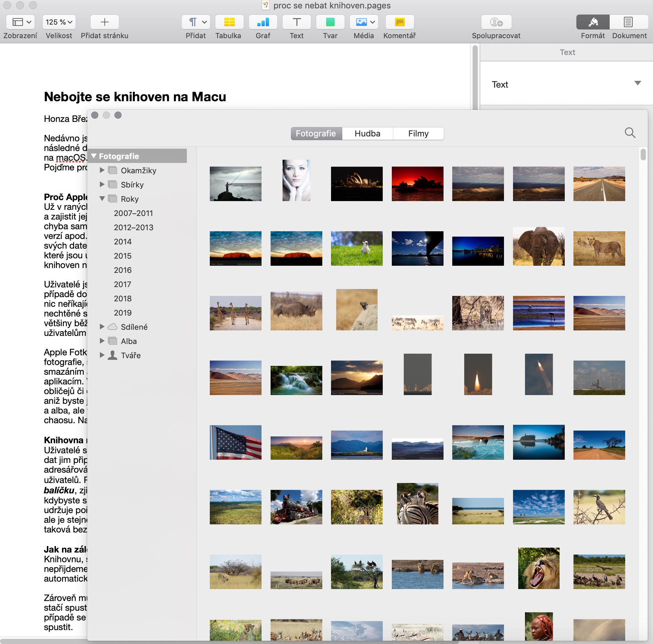Select the American flag photo thumbnail
The height and width of the screenshot is (644, 653).
[235, 442]
